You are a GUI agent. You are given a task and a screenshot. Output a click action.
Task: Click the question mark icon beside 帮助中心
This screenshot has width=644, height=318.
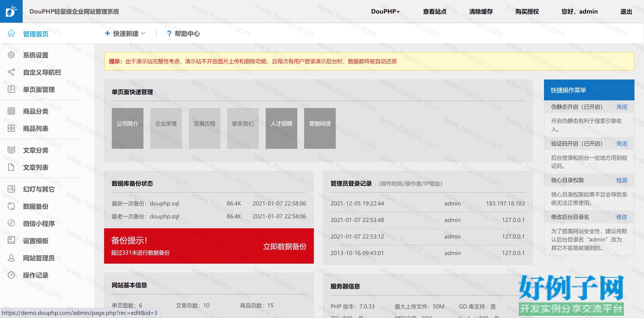pos(169,34)
